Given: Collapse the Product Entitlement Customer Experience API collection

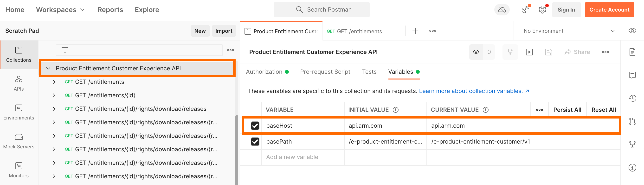Looking at the screenshot, I should pyautogui.click(x=48, y=68).
